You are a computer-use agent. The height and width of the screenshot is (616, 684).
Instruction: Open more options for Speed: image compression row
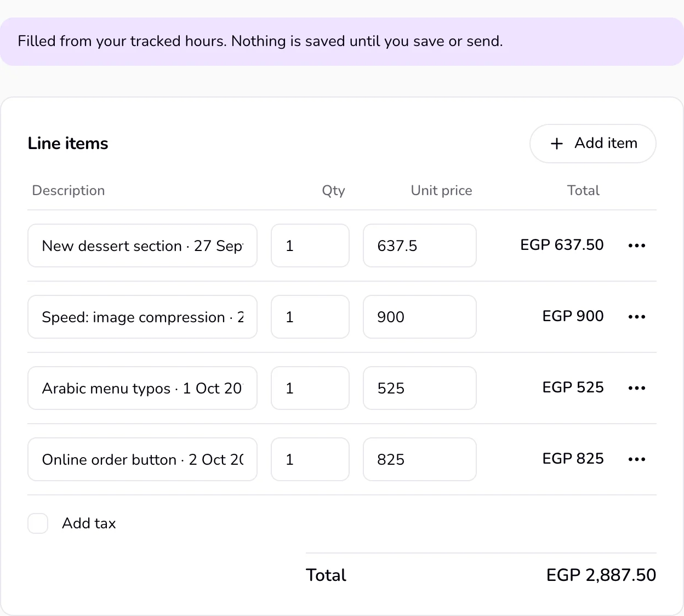click(x=637, y=317)
